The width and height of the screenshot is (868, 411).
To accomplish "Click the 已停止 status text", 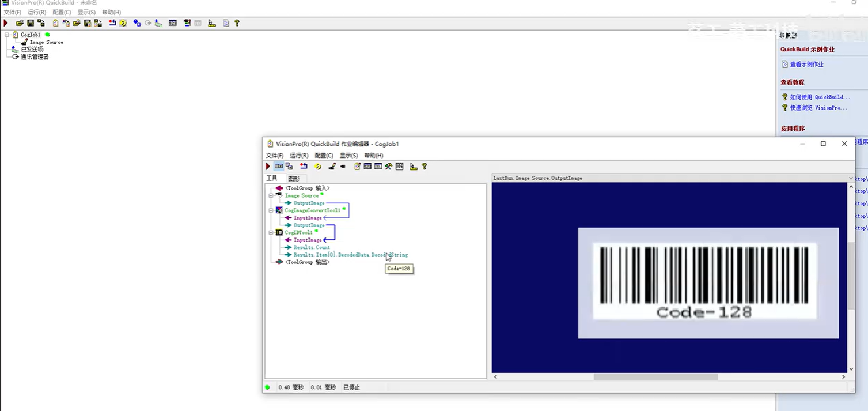I will pos(351,387).
